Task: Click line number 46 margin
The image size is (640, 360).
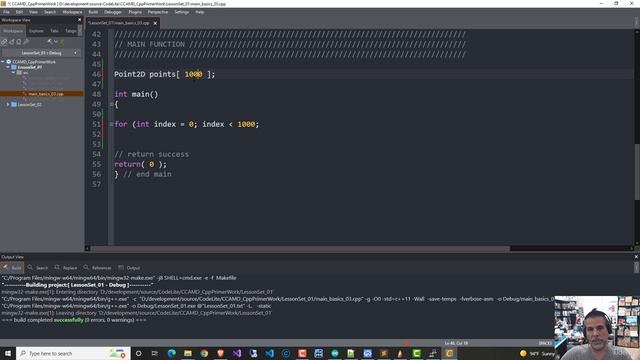Action: pos(96,74)
